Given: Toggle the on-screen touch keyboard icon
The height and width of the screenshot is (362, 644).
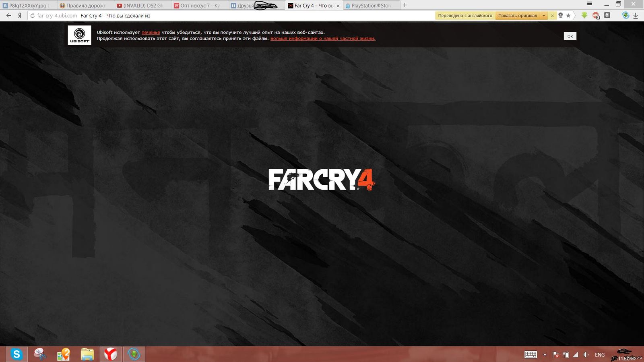Looking at the screenshot, I should pyautogui.click(x=530, y=355).
